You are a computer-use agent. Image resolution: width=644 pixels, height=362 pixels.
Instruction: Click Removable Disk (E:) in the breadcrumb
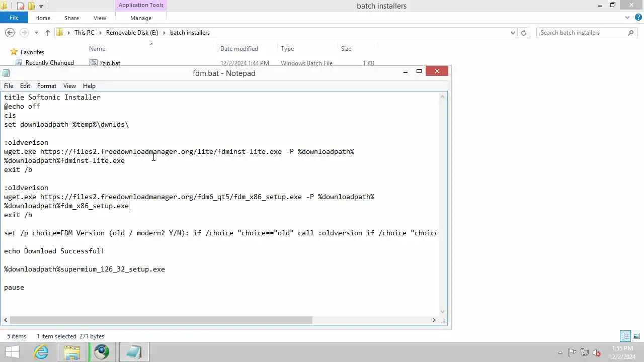pyautogui.click(x=132, y=33)
